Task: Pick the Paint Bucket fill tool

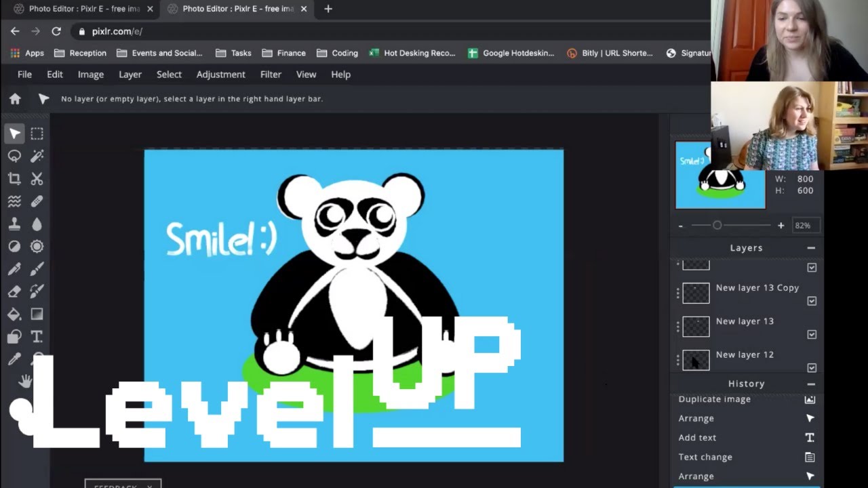Action: [x=14, y=314]
